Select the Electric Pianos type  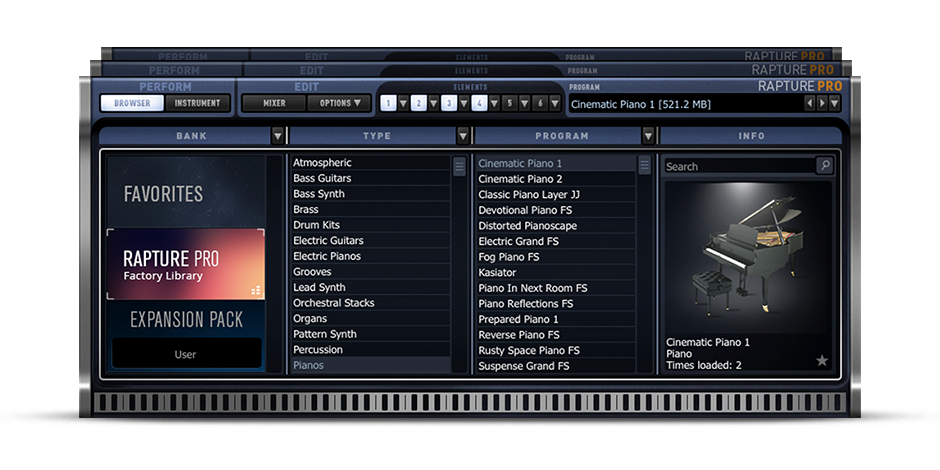click(370, 256)
